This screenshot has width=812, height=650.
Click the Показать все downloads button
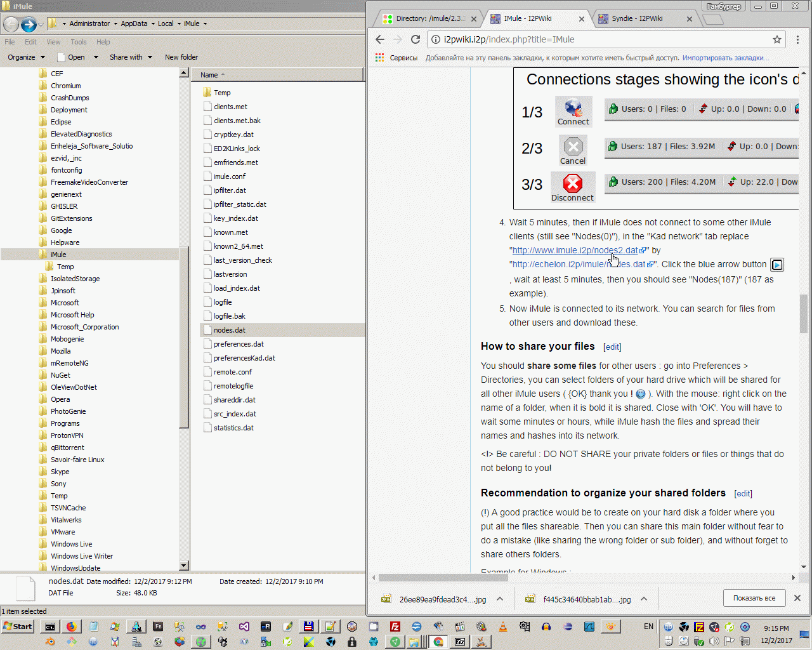point(754,598)
